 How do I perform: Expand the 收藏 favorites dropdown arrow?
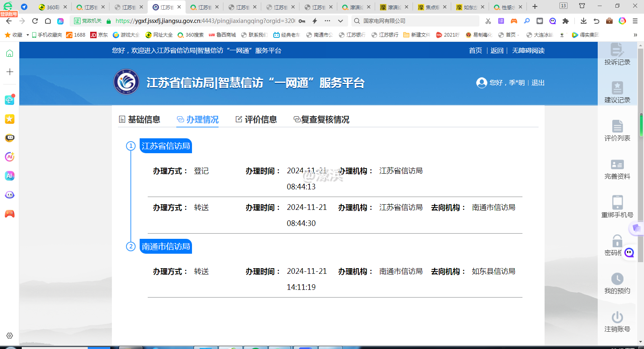click(x=27, y=35)
